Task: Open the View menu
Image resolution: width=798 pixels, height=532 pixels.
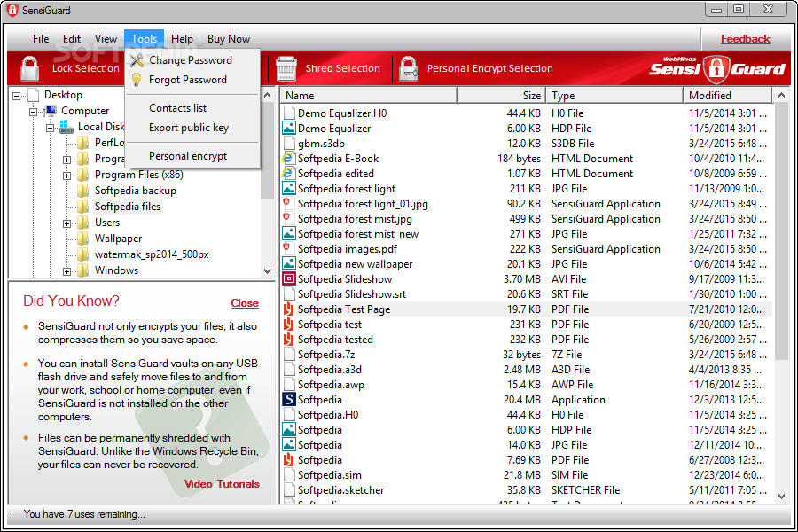Action: click(x=106, y=39)
